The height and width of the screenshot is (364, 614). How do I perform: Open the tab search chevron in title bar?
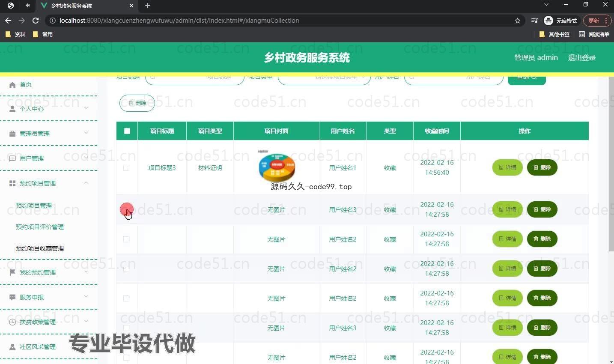(546, 5)
